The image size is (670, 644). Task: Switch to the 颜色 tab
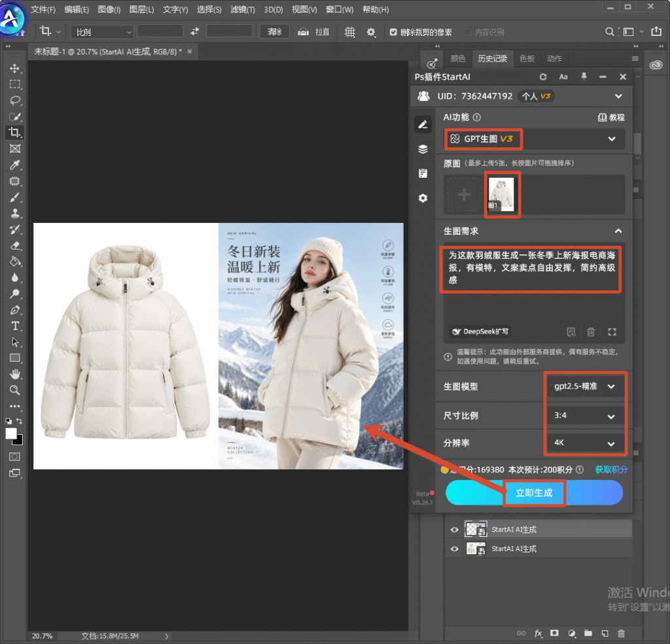[457, 58]
